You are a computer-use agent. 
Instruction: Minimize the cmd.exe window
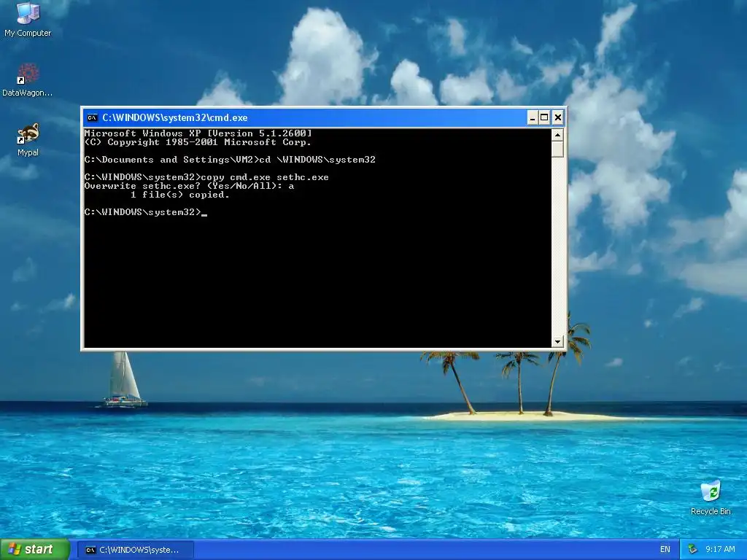533,117
